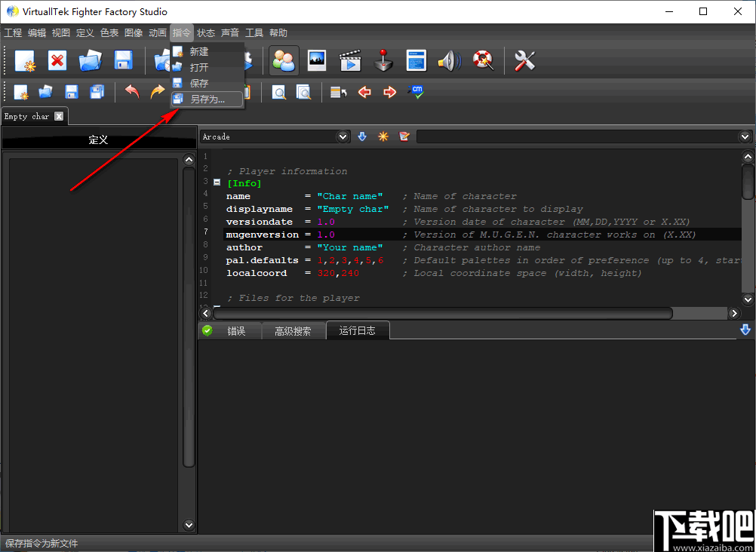Click the large New Project icon
756x552 pixels.
click(x=25, y=61)
